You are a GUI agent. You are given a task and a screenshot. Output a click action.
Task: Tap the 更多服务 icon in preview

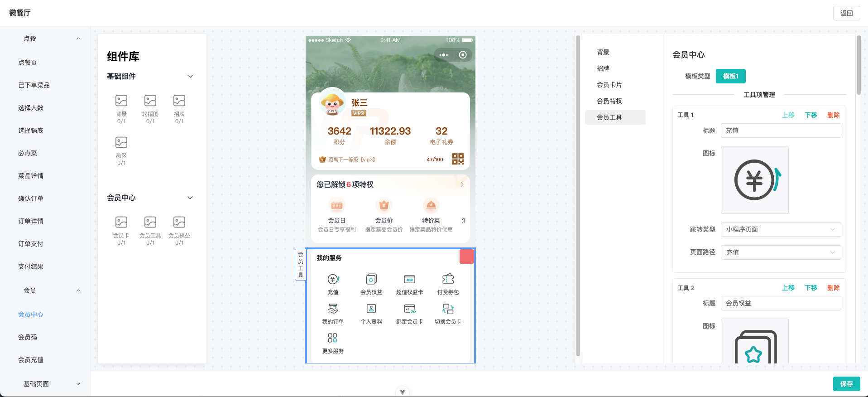tap(333, 338)
